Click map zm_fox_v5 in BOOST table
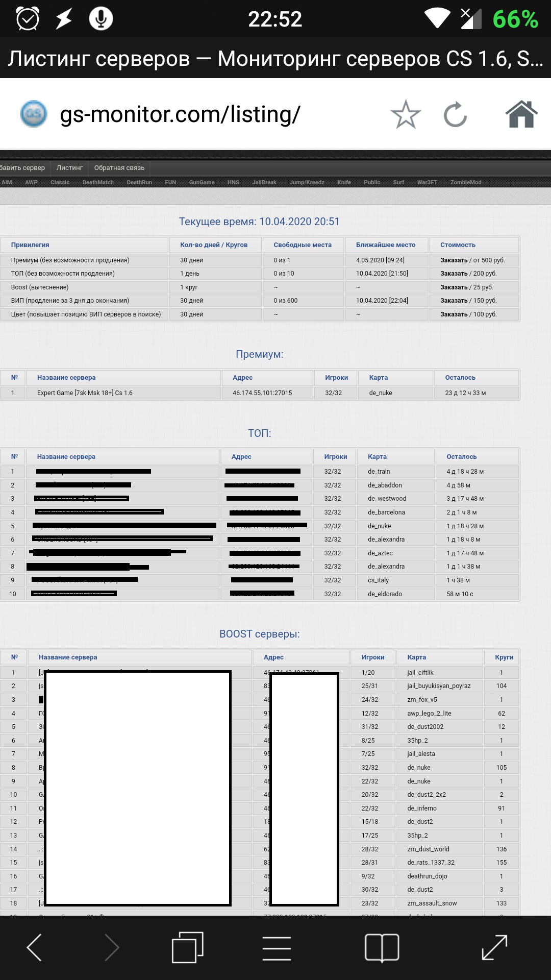The width and height of the screenshot is (551, 980). 422,700
